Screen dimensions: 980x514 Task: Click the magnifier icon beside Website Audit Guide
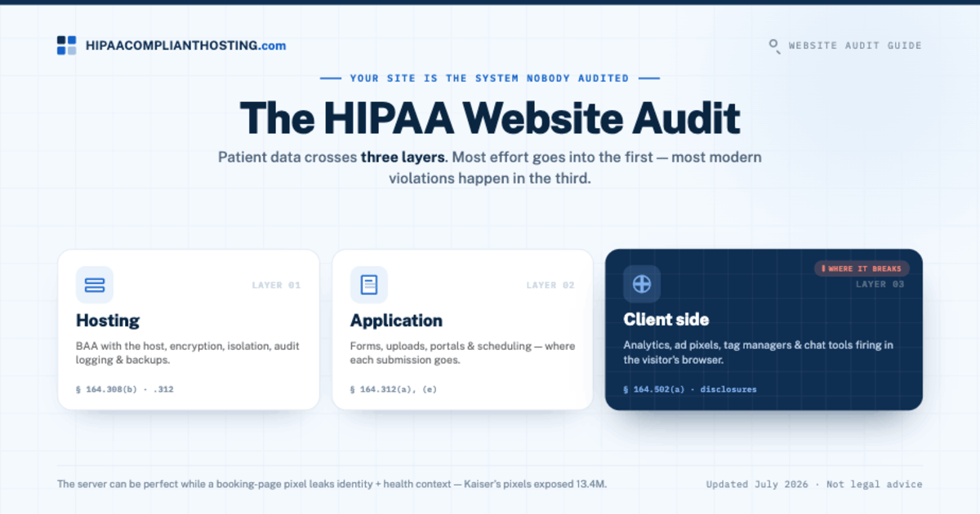pyautogui.click(x=774, y=46)
